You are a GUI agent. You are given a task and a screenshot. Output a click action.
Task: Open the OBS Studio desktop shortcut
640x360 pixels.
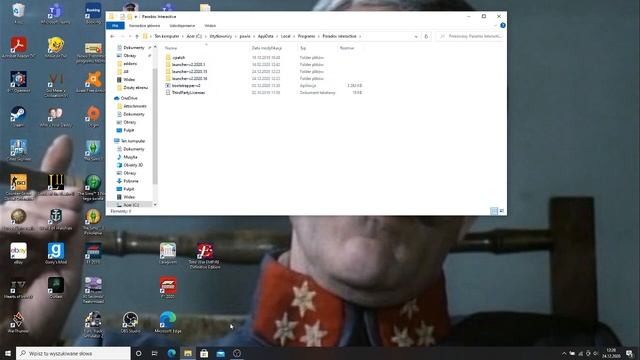click(131, 322)
